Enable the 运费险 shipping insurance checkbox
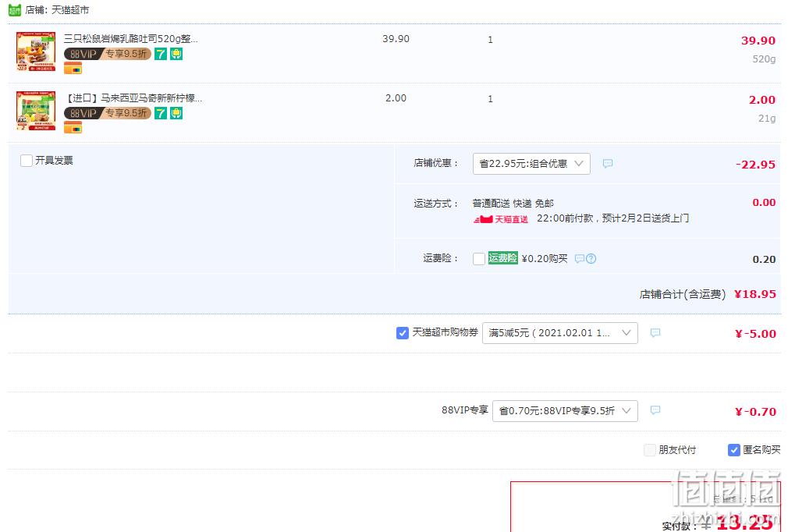Image resolution: width=788 pixels, height=532 pixels. (x=479, y=259)
